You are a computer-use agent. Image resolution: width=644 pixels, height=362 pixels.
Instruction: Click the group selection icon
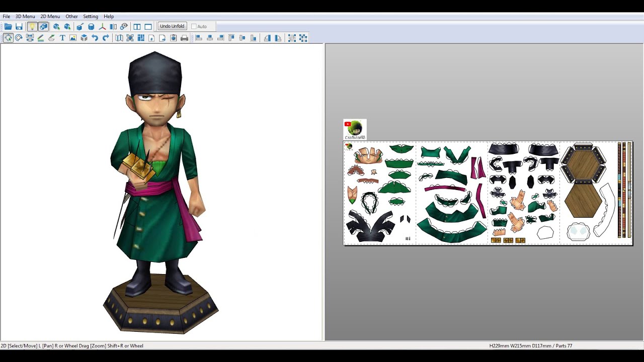point(292,38)
